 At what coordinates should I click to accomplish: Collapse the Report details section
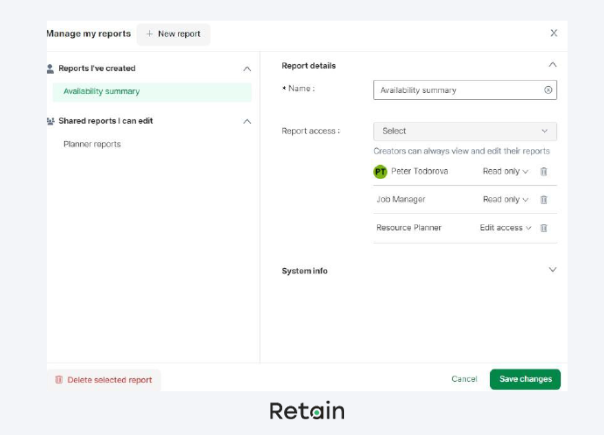click(x=552, y=65)
